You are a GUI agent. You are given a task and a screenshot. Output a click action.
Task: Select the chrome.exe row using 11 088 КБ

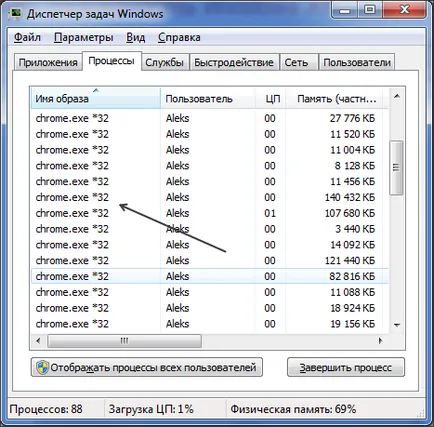(209, 292)
